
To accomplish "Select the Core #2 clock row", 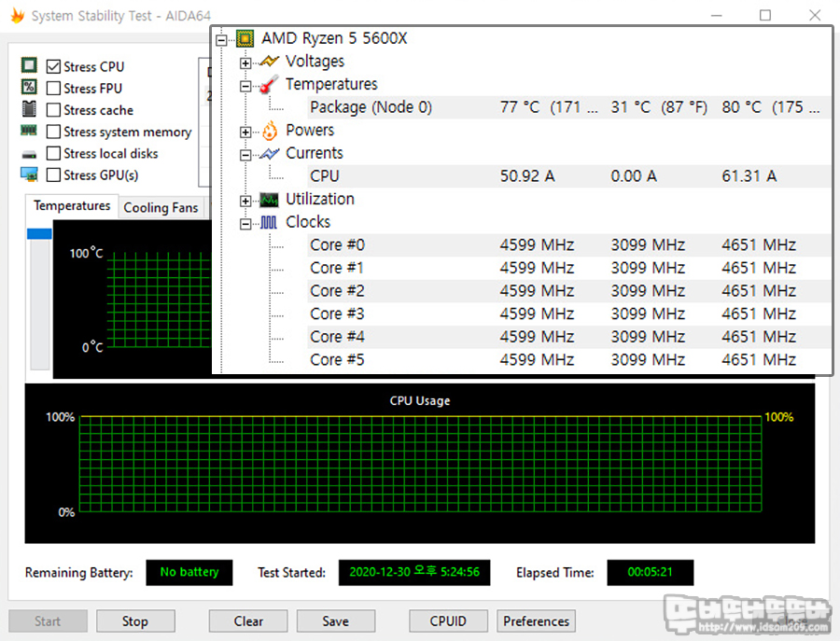I will [567, 291].
